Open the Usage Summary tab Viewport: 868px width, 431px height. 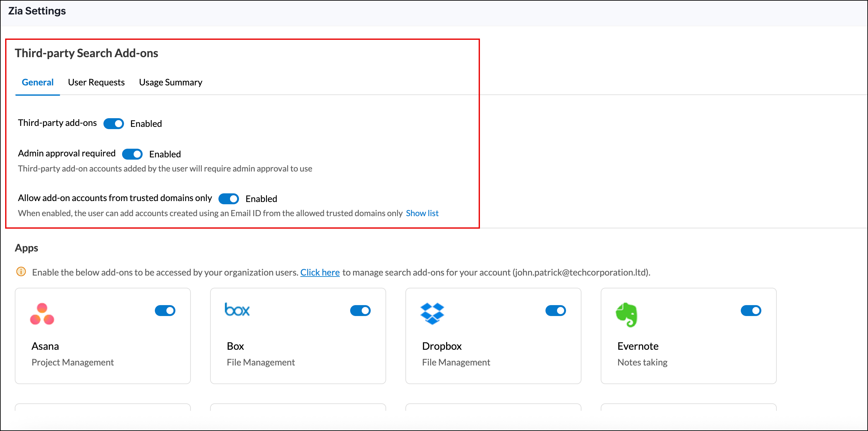click(171, 82)
